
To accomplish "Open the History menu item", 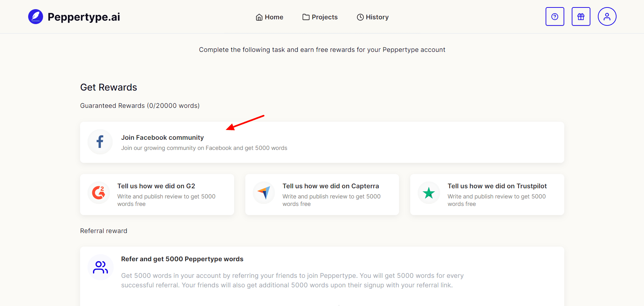I will pyautogui.click(x=373, y=17).
